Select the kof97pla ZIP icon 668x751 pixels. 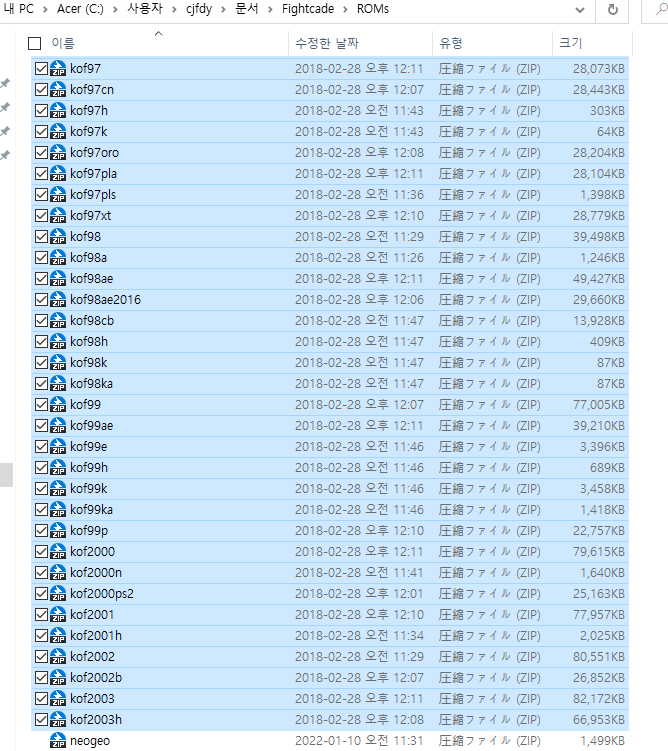click(x=58, y=173)
